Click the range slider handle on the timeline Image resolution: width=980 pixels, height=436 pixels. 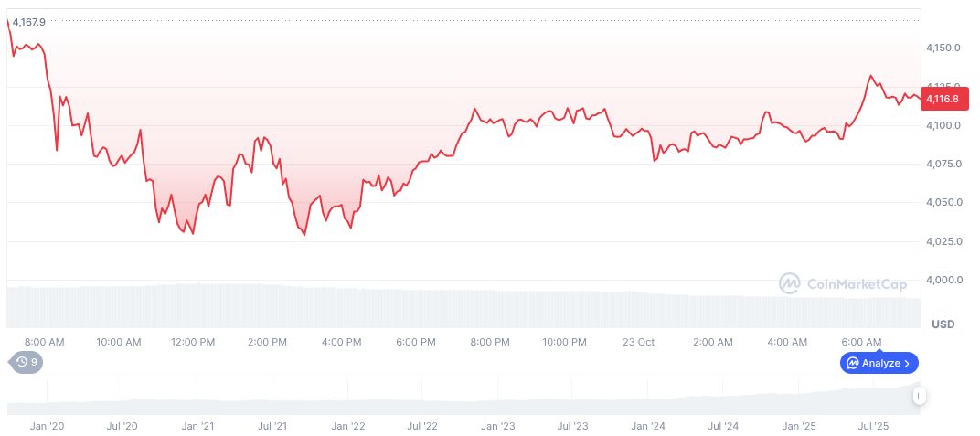pyautogui.click(x=919, y=396)
